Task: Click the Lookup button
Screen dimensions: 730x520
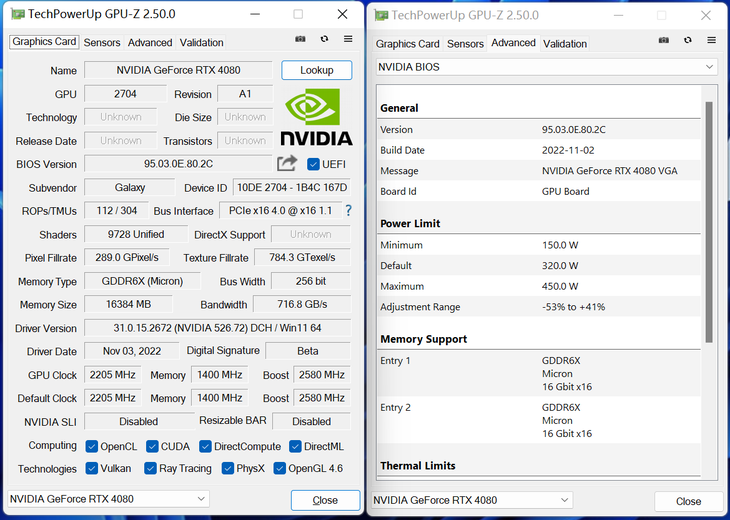Action: point(317,70)
